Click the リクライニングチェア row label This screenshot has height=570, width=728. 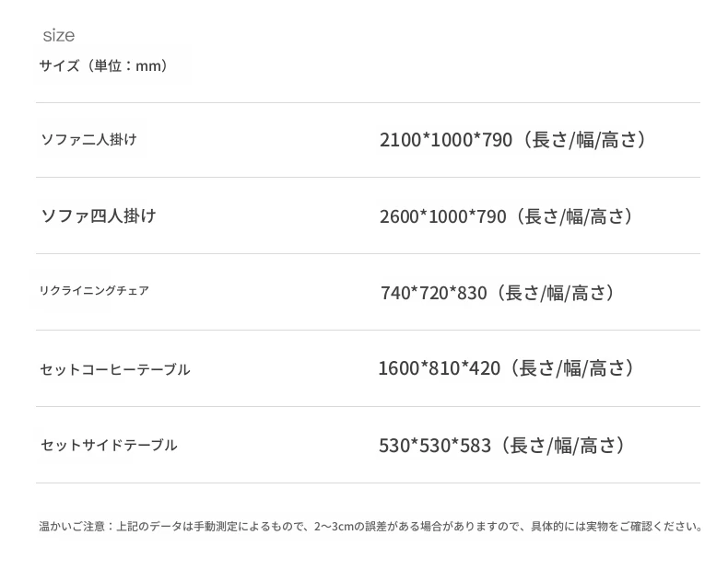coord(94,291)
